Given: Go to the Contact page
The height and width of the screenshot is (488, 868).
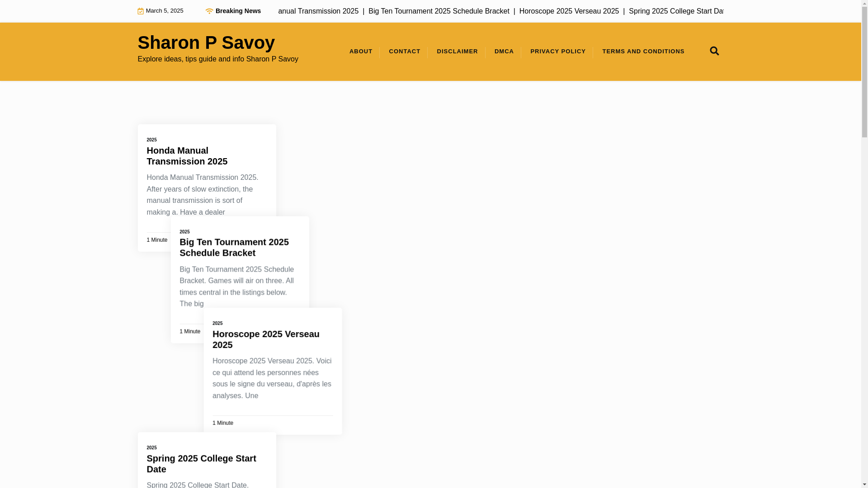Looking at the screenshot, I should point(405,52).
